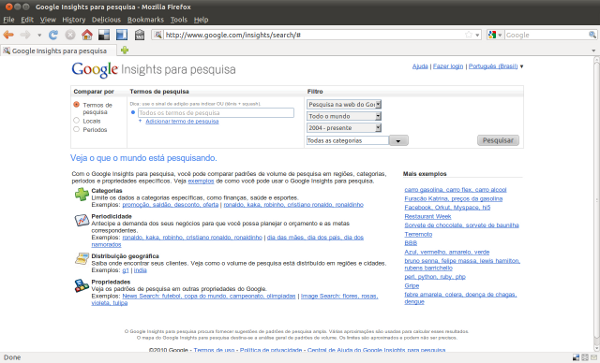Select the Locais radio button
This screenshot has height=363, width=600.
76,120
